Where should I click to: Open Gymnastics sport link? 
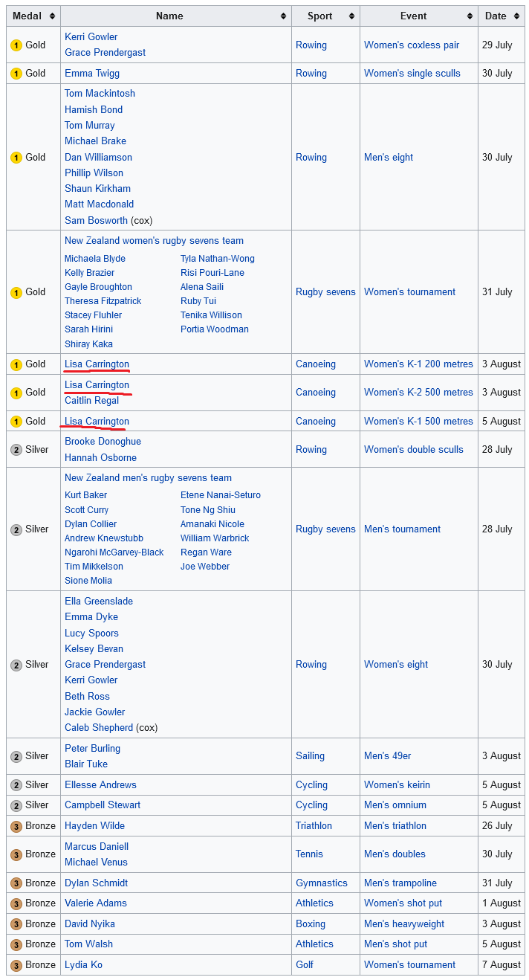point(322,883)
